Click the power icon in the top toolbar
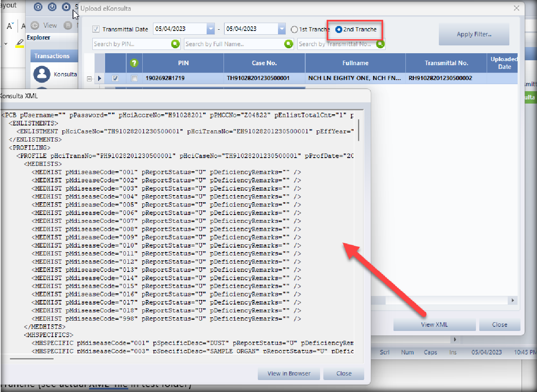Screen dimensions: 537x392 click(52, 7)
